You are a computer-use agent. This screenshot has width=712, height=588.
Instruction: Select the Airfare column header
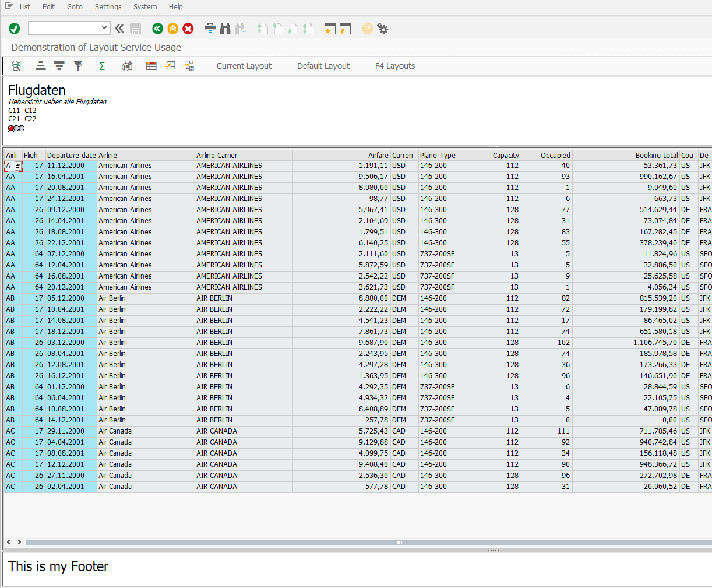click(x=341, y=156)
